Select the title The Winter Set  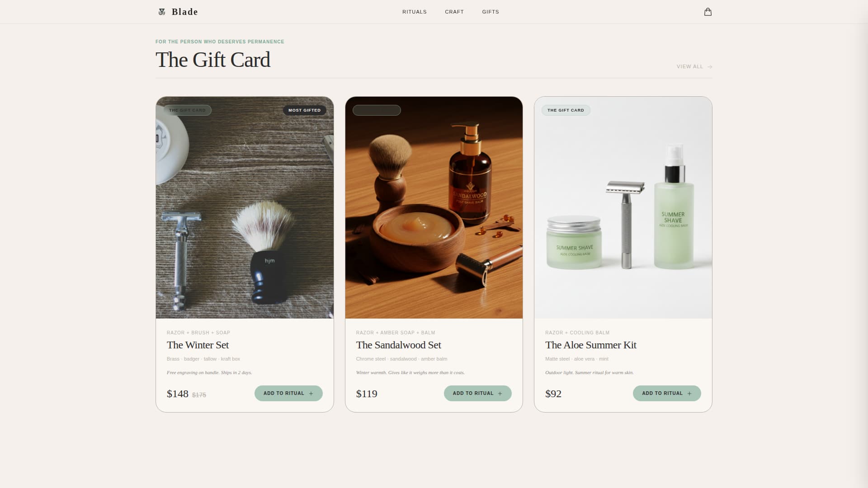pos(198,345)
